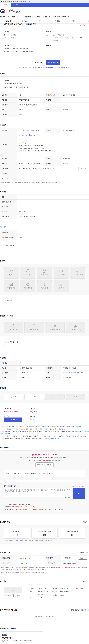Screen dimensions: 89x644
Task: Select the 필기 screening step
Action: tap(55, 397)
